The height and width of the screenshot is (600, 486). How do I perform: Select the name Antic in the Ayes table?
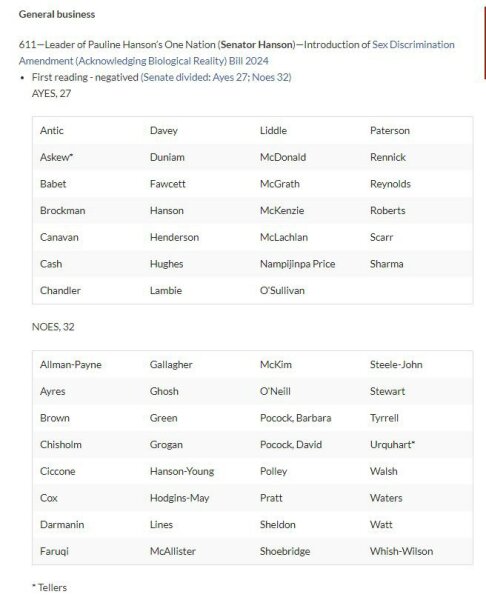52,130
